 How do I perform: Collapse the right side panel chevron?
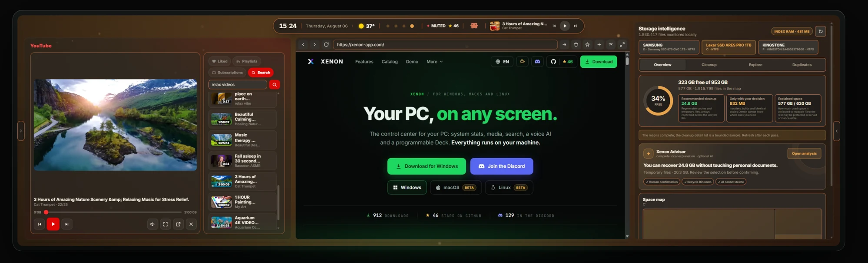point(837,131)
